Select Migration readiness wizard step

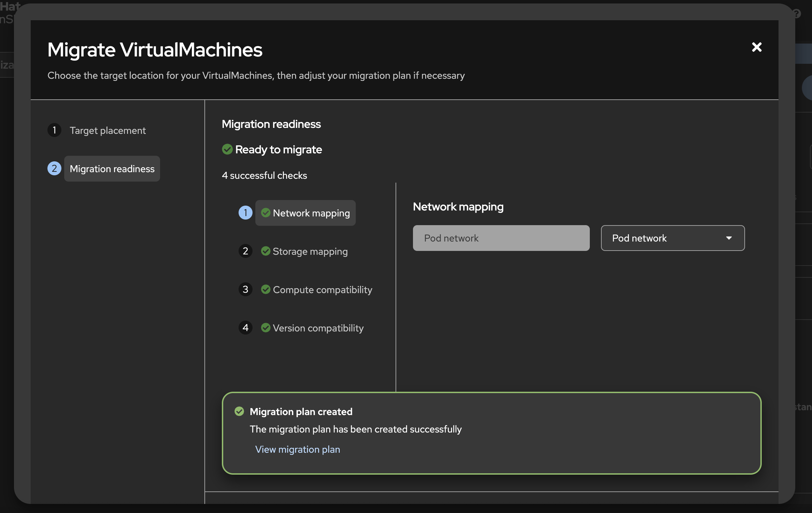(x=112, y=169)
